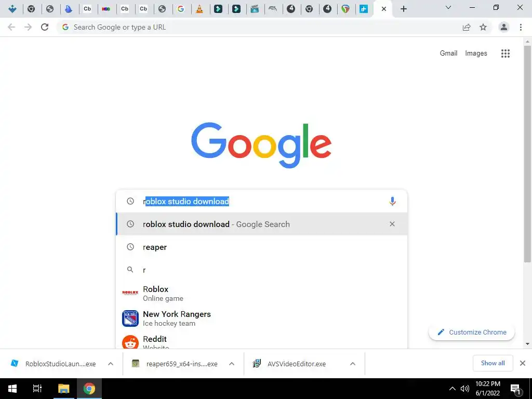
Task: Click Customize Chrome button
Action: (472, 332)
